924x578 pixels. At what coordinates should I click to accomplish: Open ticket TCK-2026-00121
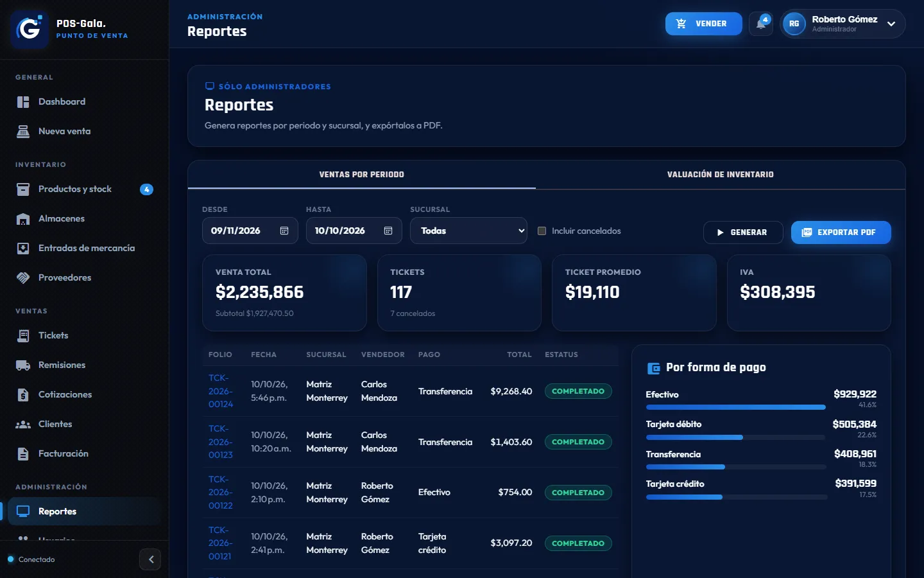click(x=221, y=543)
